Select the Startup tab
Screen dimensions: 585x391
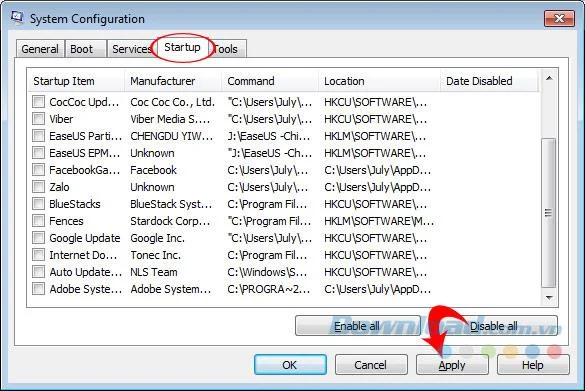point(182,47)
